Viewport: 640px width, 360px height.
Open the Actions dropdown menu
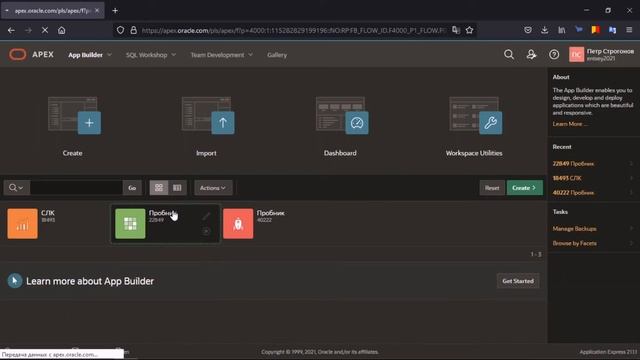[x=213, y=188]
